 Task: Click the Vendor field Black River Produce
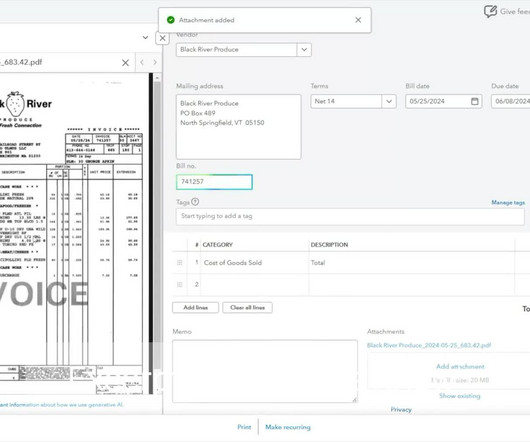coord(237,50)
